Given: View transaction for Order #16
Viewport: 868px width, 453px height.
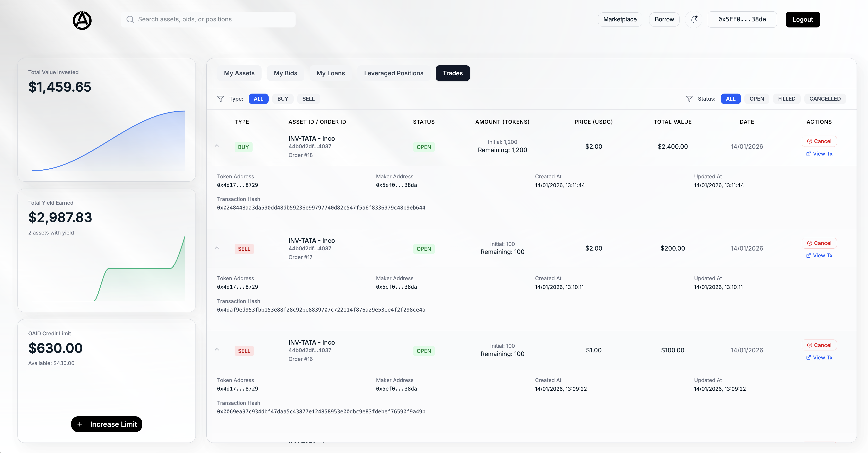Looking at the screenshot, I should [819, 357].
